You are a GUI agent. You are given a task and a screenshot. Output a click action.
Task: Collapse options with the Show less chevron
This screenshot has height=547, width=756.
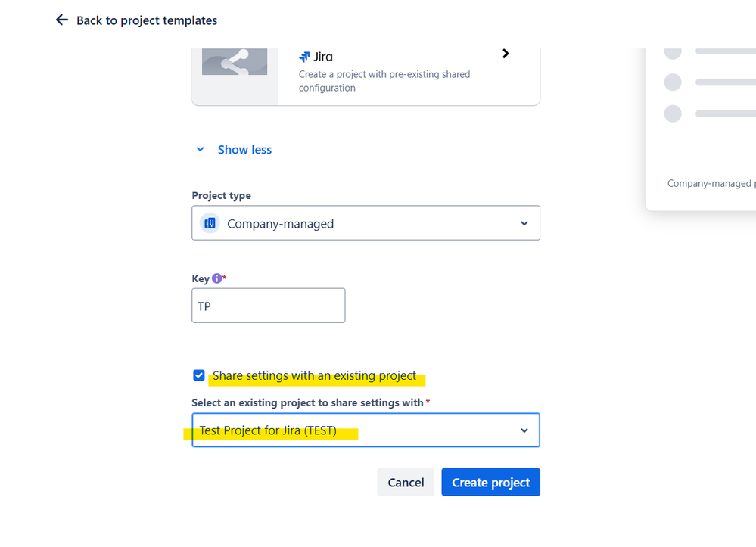click(x=201, y=150)
